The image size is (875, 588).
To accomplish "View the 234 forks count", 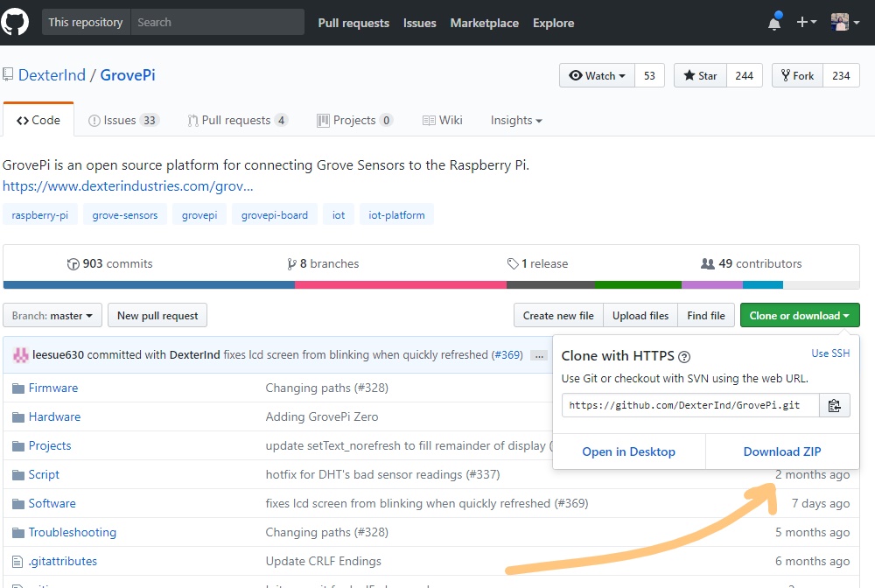I will [841, 76].
